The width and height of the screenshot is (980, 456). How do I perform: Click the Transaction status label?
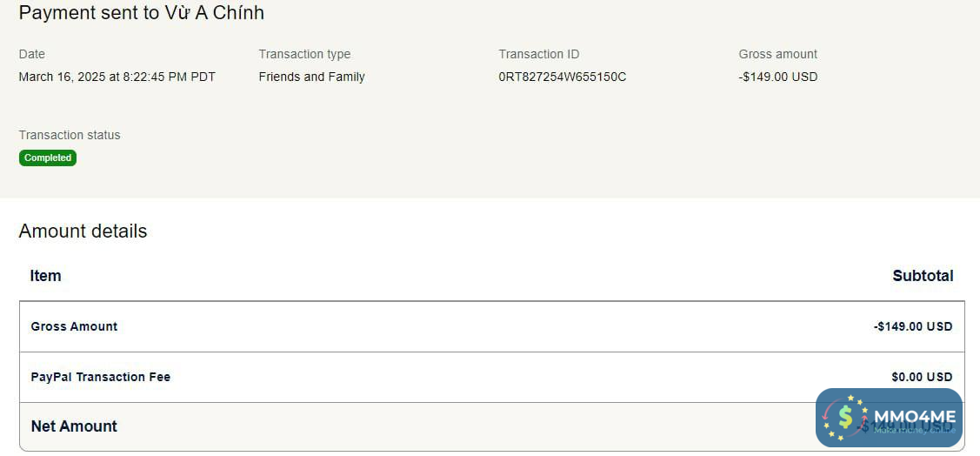(x=70, y=135)
